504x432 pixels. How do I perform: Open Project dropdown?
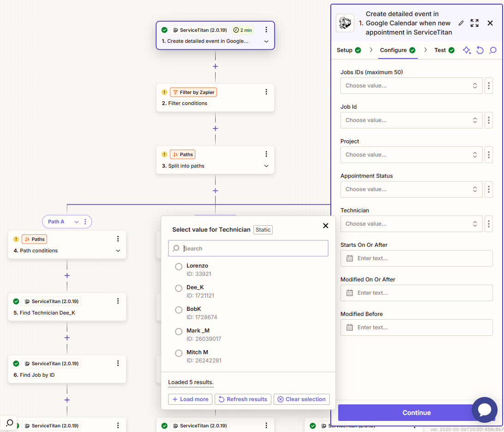[x=411, y=155]
